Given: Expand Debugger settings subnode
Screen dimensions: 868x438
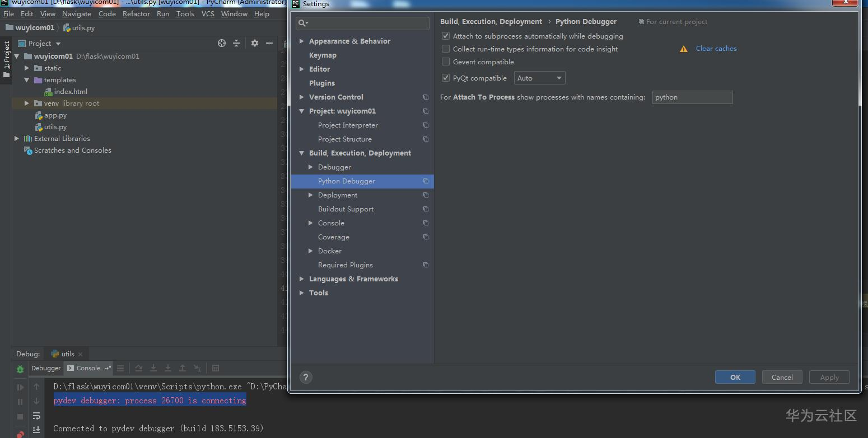Looking at the screenshot, I should click(311, 167).
